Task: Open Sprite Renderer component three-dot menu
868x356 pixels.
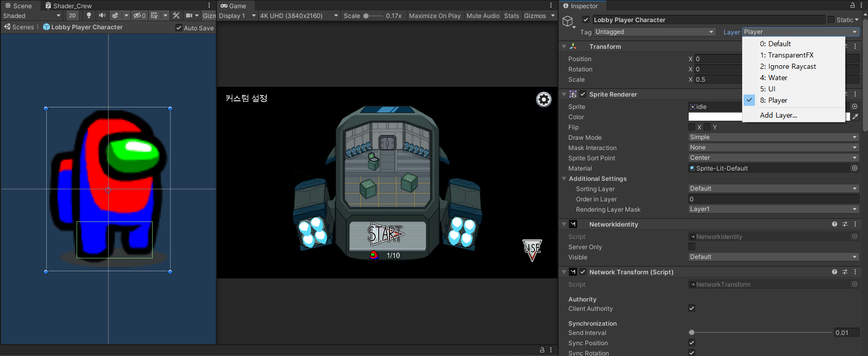Action: click(855, 94)
